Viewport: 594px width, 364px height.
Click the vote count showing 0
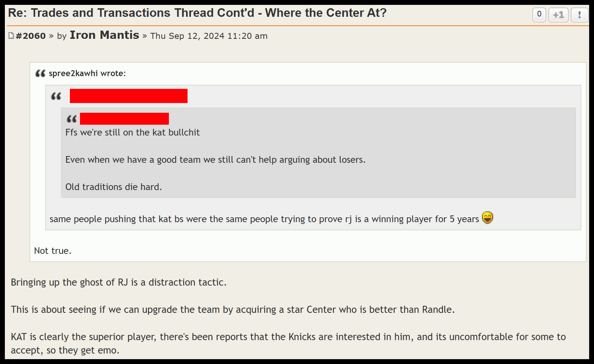(539, 15)
